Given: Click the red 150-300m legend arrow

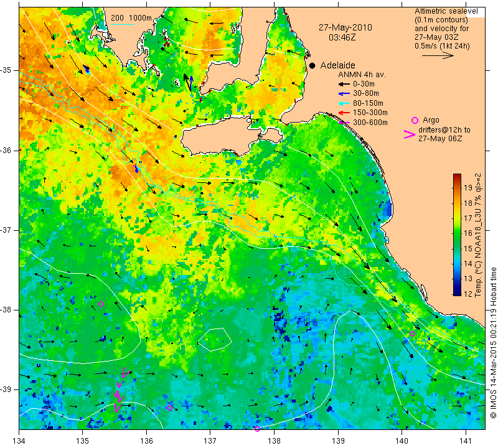Looking at the screenshot, I should [x=344, y=113].
